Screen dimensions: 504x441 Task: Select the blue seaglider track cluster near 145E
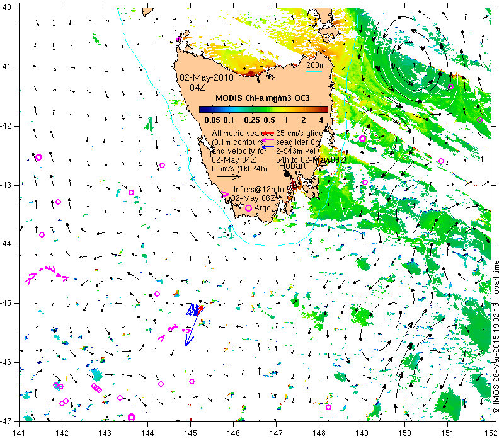(x=193, y=309)
